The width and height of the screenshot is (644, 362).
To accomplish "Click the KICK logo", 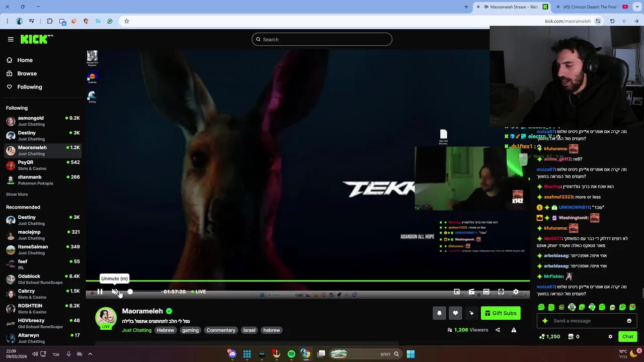I will 37,39.
